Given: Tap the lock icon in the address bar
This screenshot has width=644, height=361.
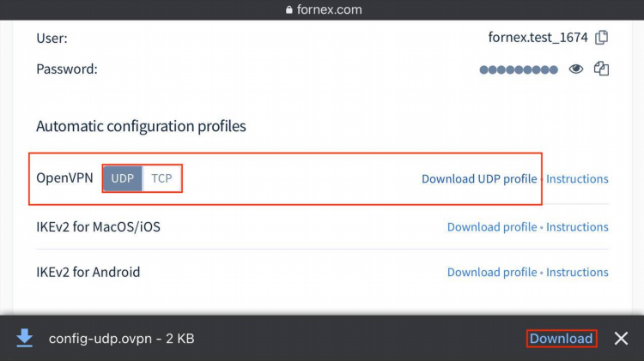Looking at the screenshot, I should (x=289, y=9).
